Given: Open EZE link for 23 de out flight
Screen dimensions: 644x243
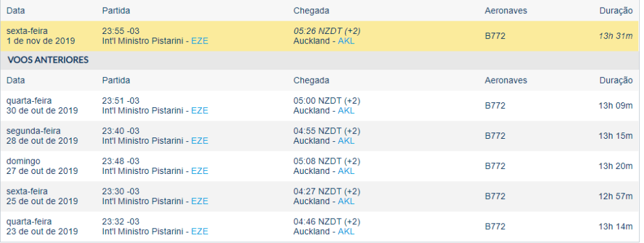Looking at the screenshot, I should pyautogui.click(x=199, y=232).
